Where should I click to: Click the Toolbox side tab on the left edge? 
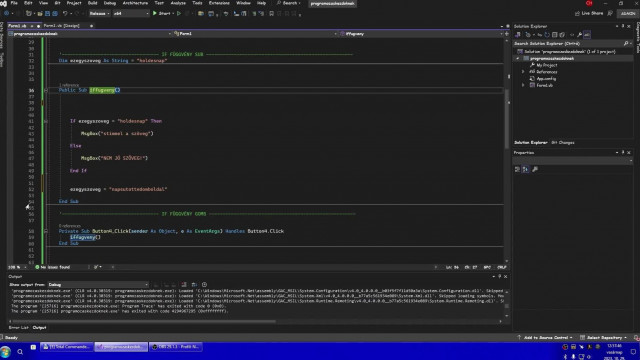[2, 60]
